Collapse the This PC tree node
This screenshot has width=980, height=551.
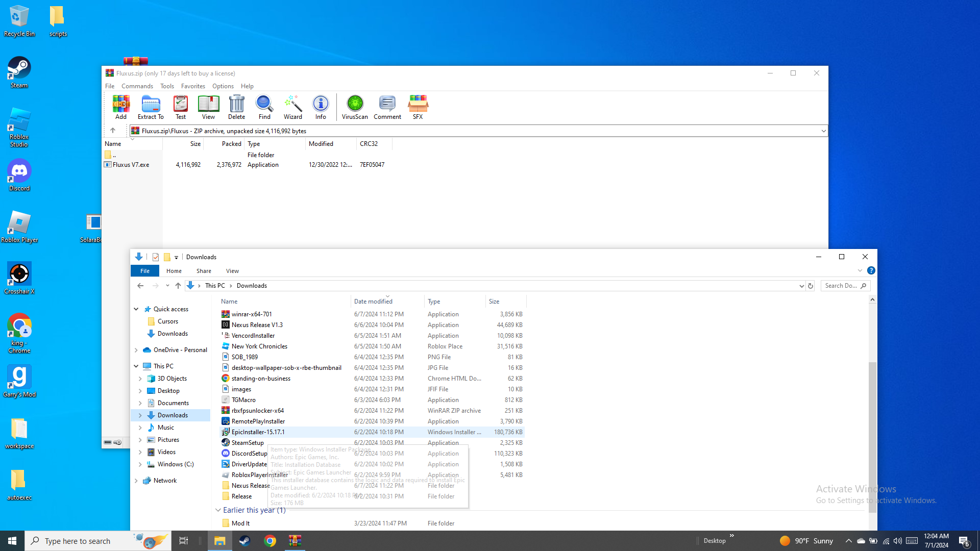[136, 366]
